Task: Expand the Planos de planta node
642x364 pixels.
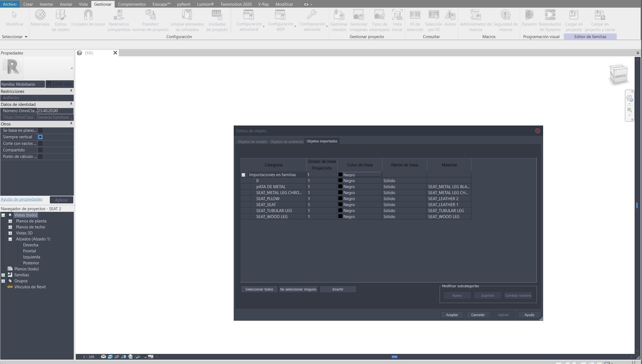Action: [10, 221]
